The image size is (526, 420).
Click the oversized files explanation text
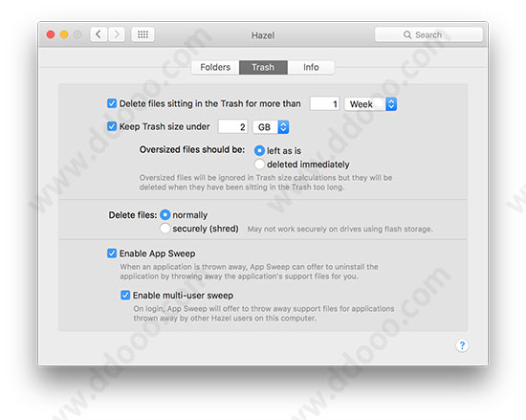coord(266,182)
